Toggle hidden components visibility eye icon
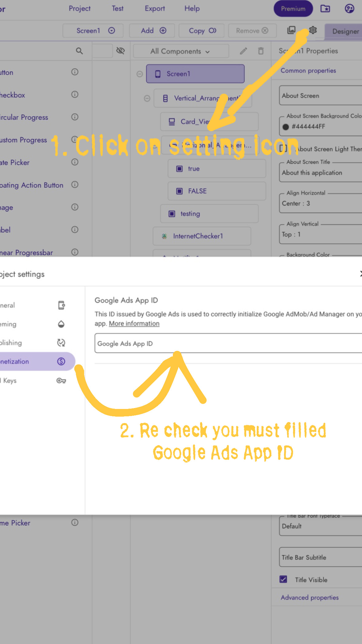 pyautogui.click(x=120, y=51)
